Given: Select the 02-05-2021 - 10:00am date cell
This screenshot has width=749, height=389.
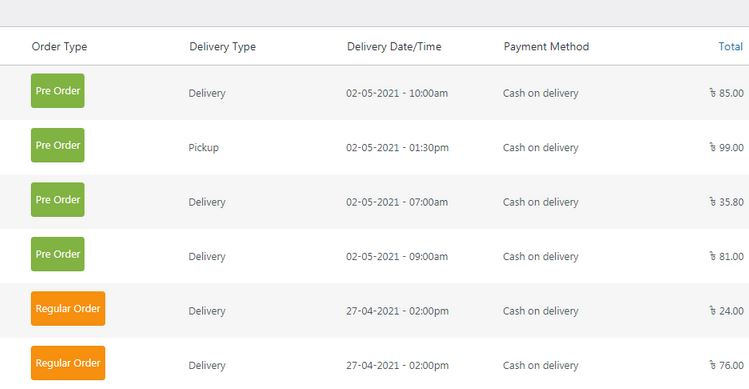Looking at the screenshot, I should 397,93.
